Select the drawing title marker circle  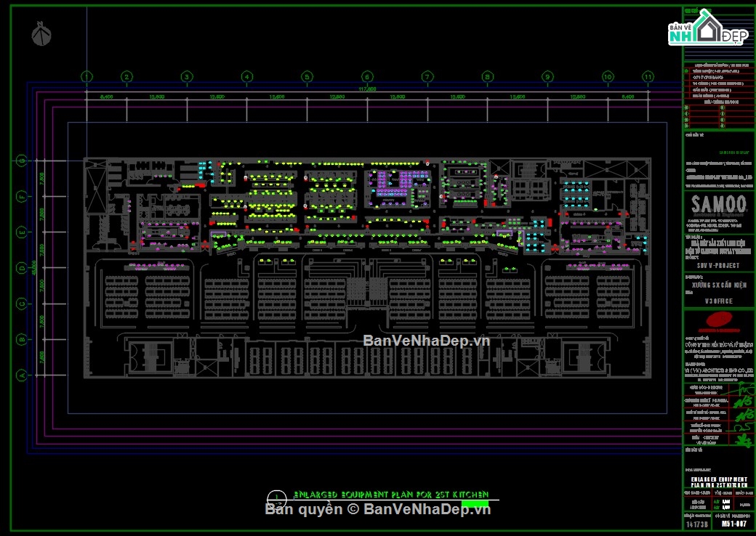[276, 497]
